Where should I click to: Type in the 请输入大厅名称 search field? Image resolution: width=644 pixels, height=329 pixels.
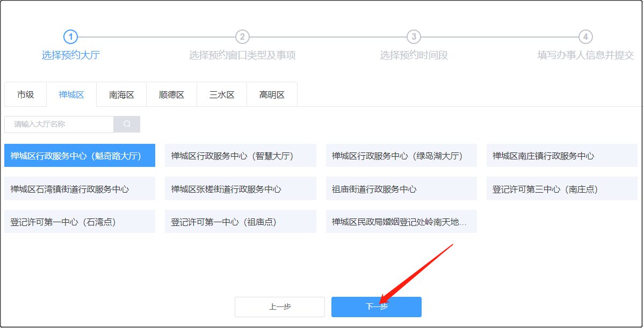click(59, 124)
